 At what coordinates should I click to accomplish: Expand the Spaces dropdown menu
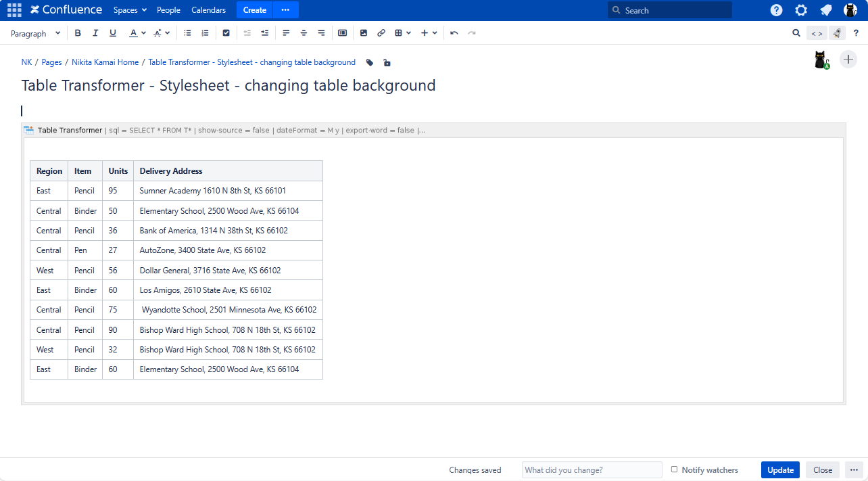pos(130,10)
